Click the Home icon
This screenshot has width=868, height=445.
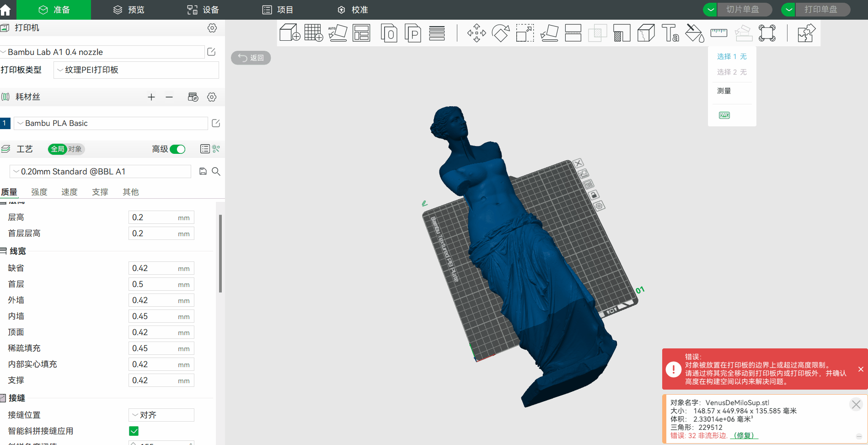click(5, 10)
